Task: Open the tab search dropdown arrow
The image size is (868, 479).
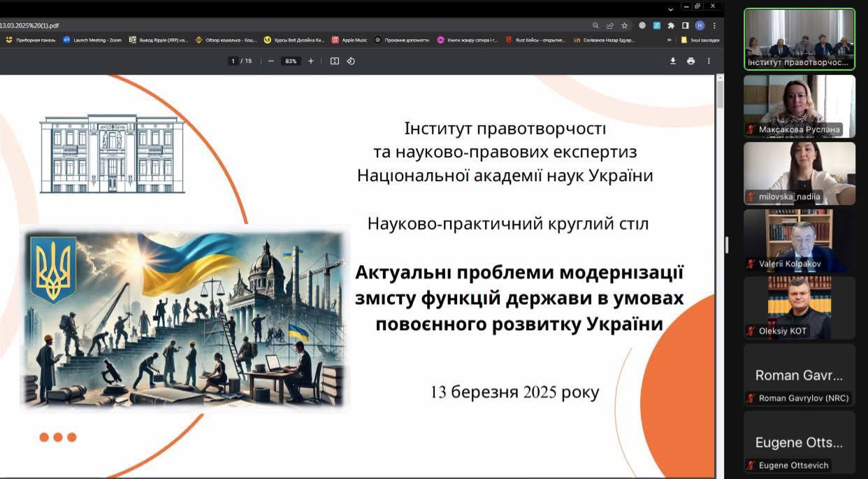Action: 670,8
